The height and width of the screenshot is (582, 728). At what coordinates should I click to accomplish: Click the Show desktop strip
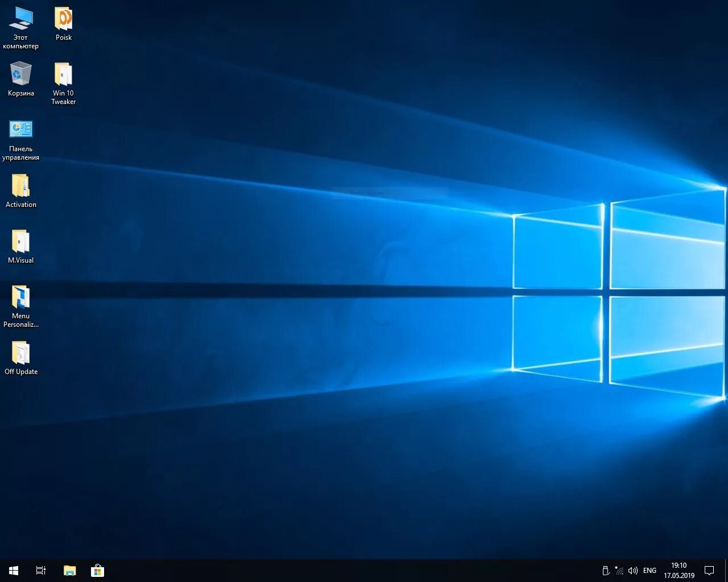(726, 571)
